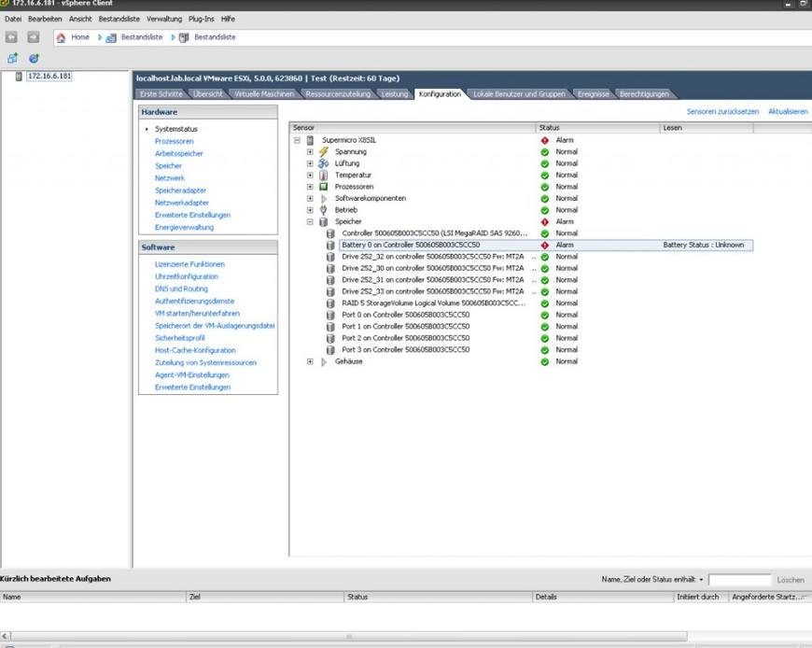Switch to the Ereignisse tab
Viewport: 812px width, 648px height.
593,94
